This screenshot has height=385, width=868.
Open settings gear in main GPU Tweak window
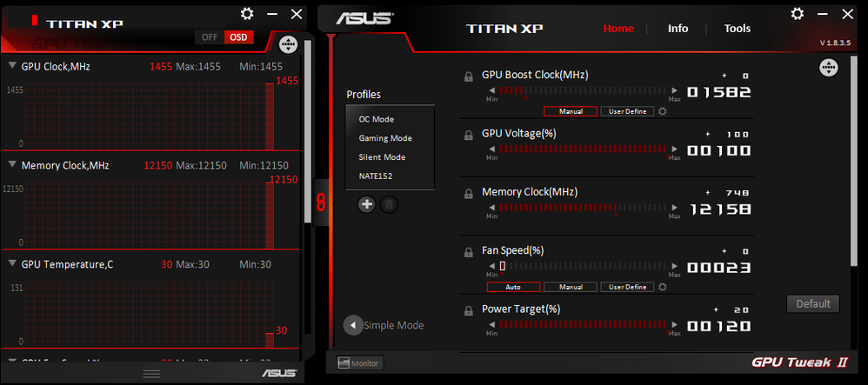click(x=798, y=14)
